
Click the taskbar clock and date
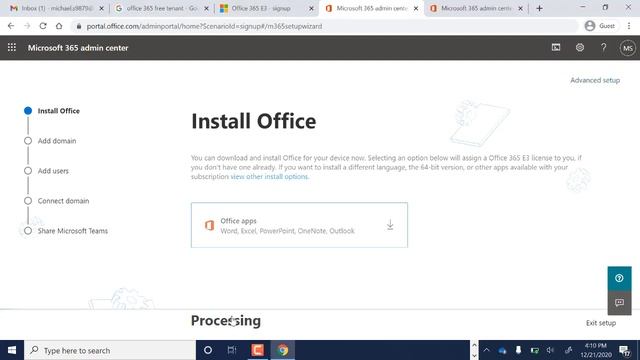596,350
